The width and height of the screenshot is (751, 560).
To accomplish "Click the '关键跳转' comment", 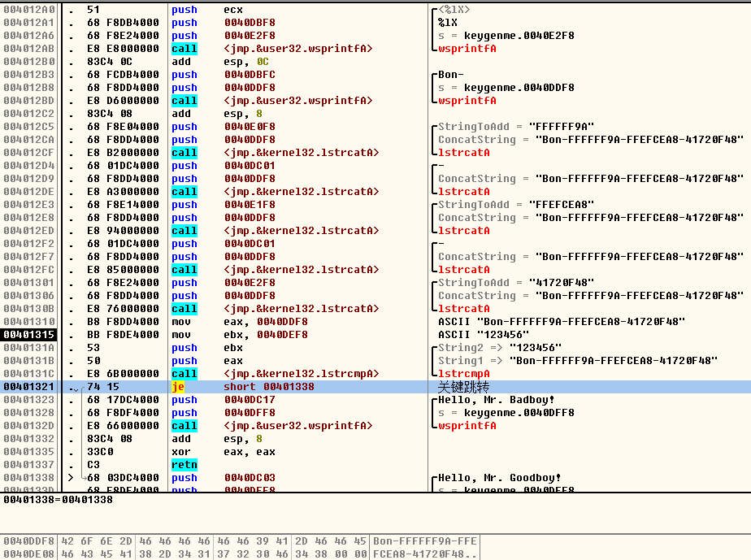I will pyautogui.click(x=463, y=387).
